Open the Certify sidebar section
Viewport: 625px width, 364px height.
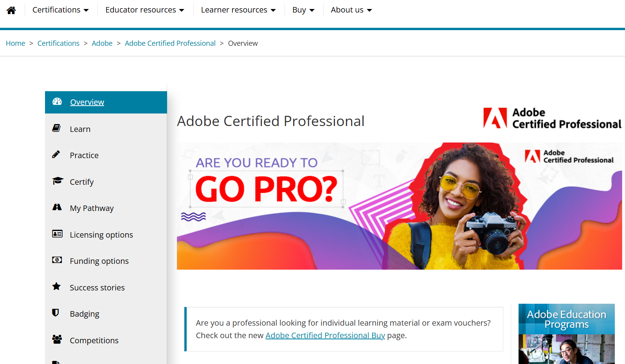(106, 182)
